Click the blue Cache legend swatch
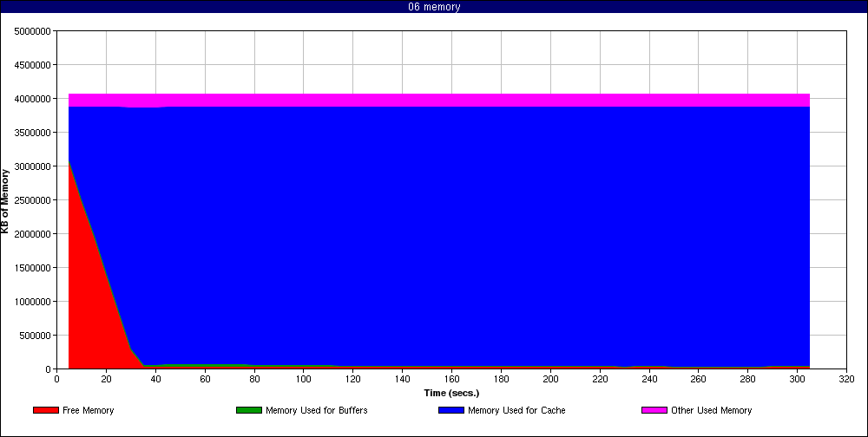This screenshot has height=437, width=868. click(x=451, y=410)
